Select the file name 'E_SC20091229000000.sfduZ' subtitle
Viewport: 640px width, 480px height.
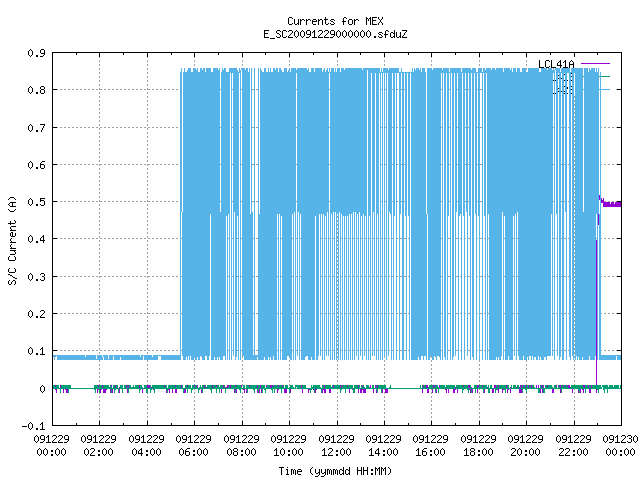(x=335, y=34)
